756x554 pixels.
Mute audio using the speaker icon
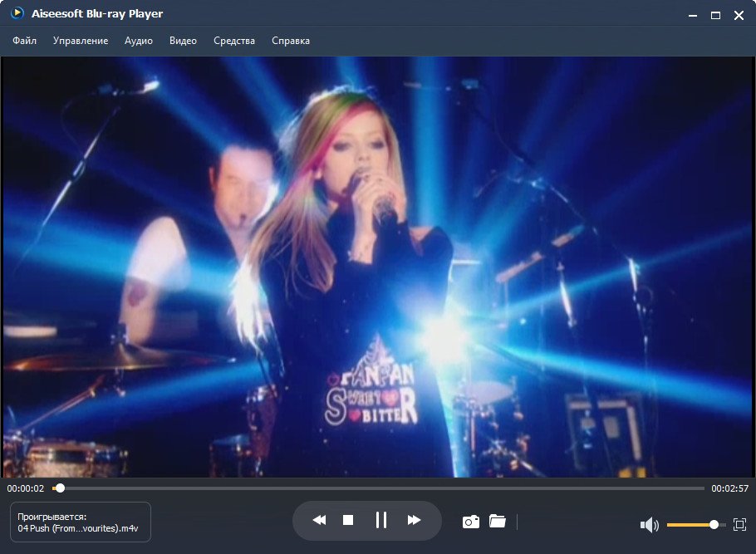(649, 525)
